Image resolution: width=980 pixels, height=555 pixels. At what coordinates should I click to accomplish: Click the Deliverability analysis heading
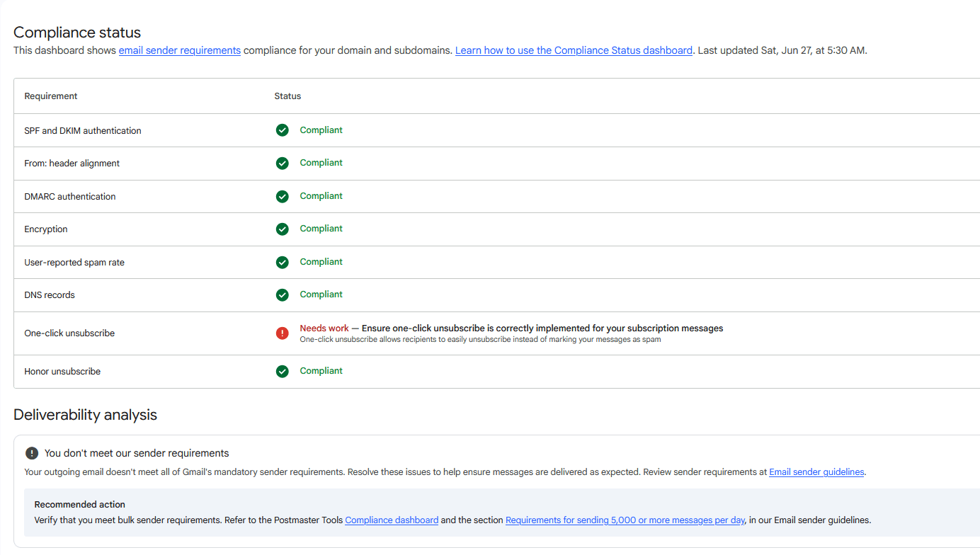click(85, 415)
